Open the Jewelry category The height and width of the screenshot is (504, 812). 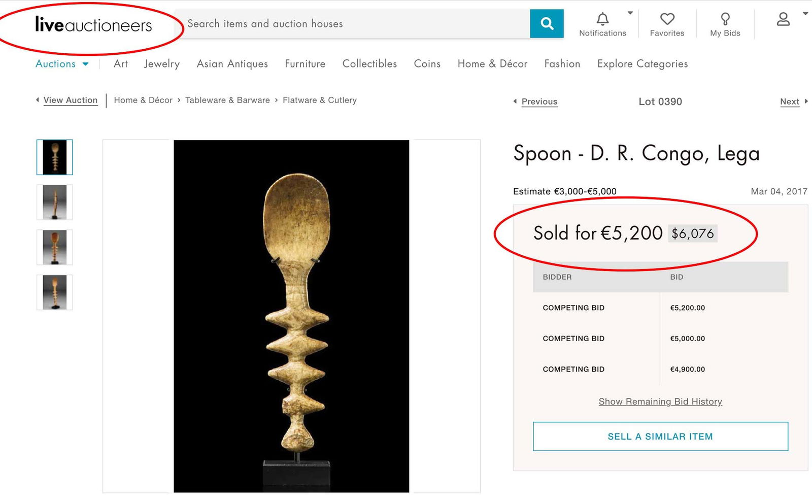point(161,64)
